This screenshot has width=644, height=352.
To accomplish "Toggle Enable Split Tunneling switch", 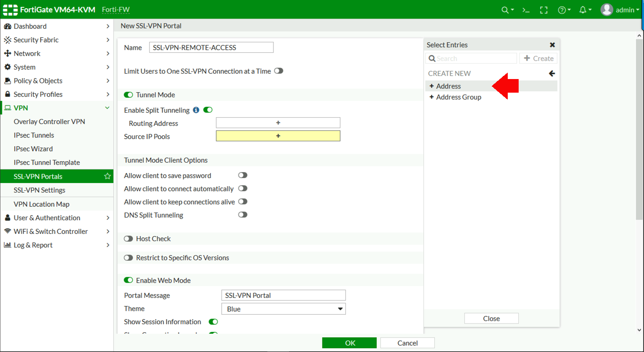I will click(x=208, y=110).
